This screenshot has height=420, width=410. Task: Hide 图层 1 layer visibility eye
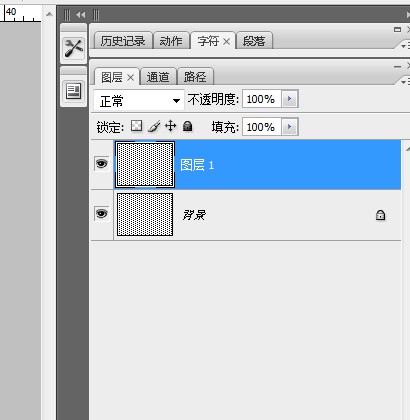(x=102, y=164)
